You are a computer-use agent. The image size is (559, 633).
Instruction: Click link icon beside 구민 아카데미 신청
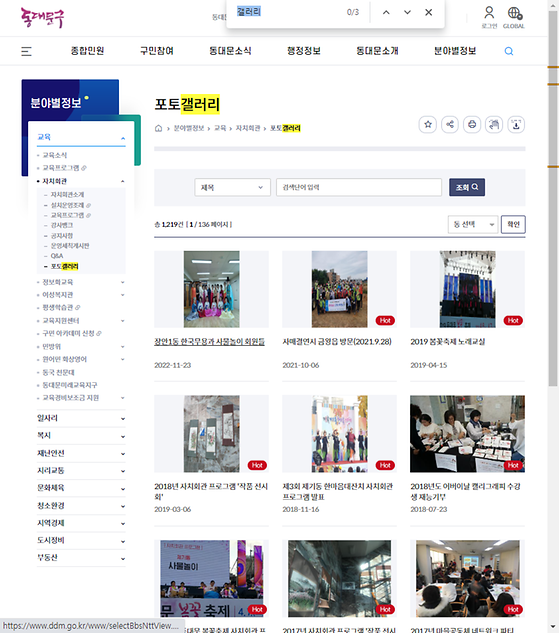tap(99, 333)
